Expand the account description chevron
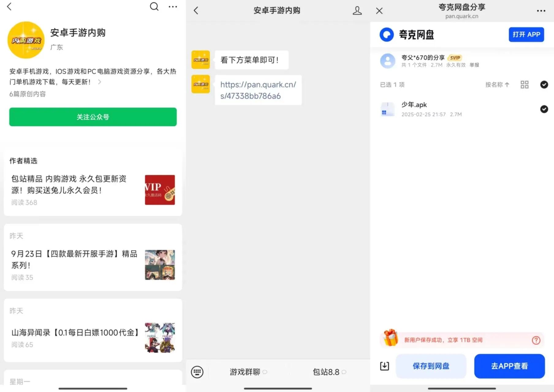Image resolution: width=554 pixels, height=392 pixels. tap(100, 82)
